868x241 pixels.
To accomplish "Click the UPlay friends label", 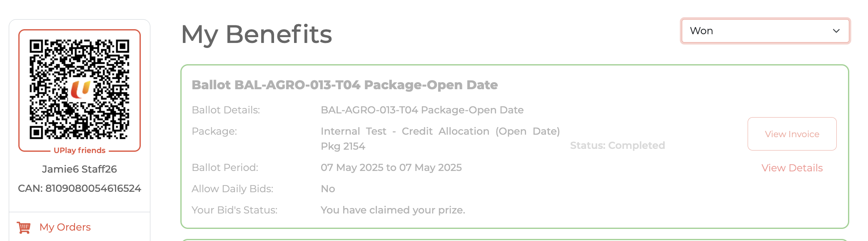I will pyautogui.click(x=80, y=151).
